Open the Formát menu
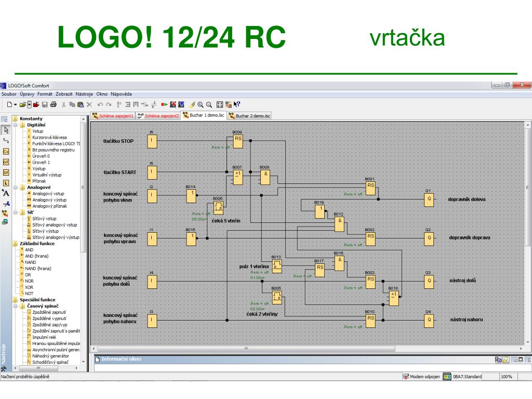This screenshot has width=532, height=399. click(45, 94)
